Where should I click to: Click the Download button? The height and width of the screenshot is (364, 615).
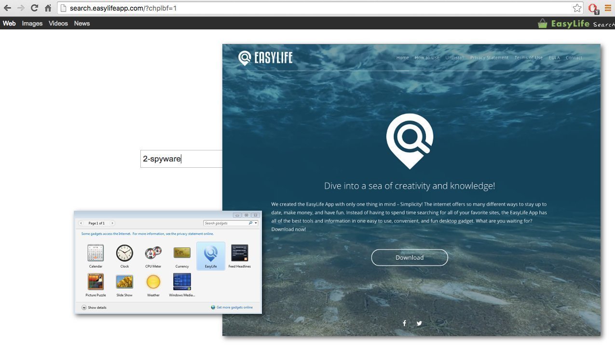(410, 257)
